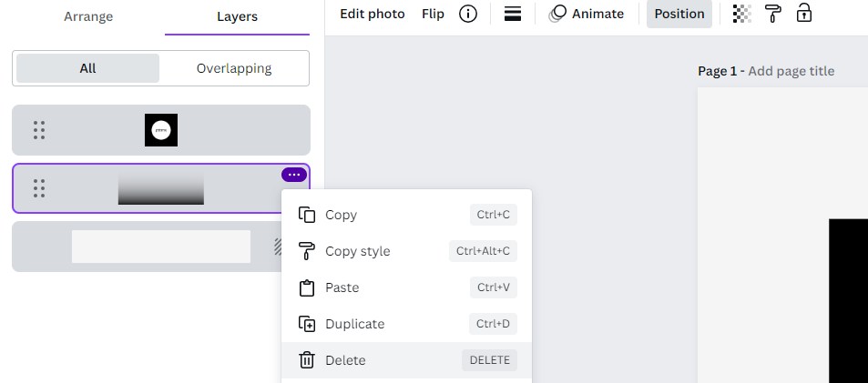The width and height of the screenshot is (868, 383).
Task: Click the Duplicate plus icon in menu
Action: [x=307, y=324]
